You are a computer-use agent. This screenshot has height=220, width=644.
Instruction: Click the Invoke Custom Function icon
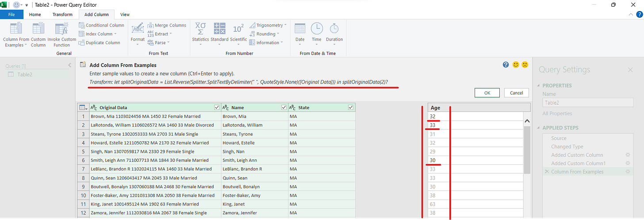61,28
